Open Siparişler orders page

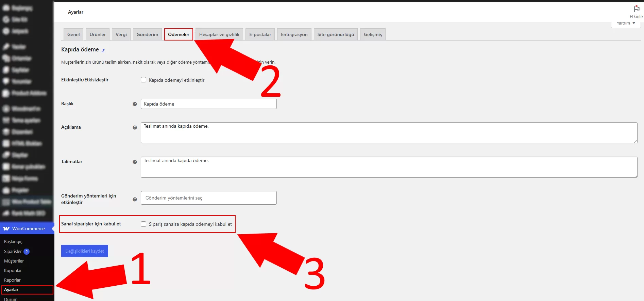click(x=13, y=252)
